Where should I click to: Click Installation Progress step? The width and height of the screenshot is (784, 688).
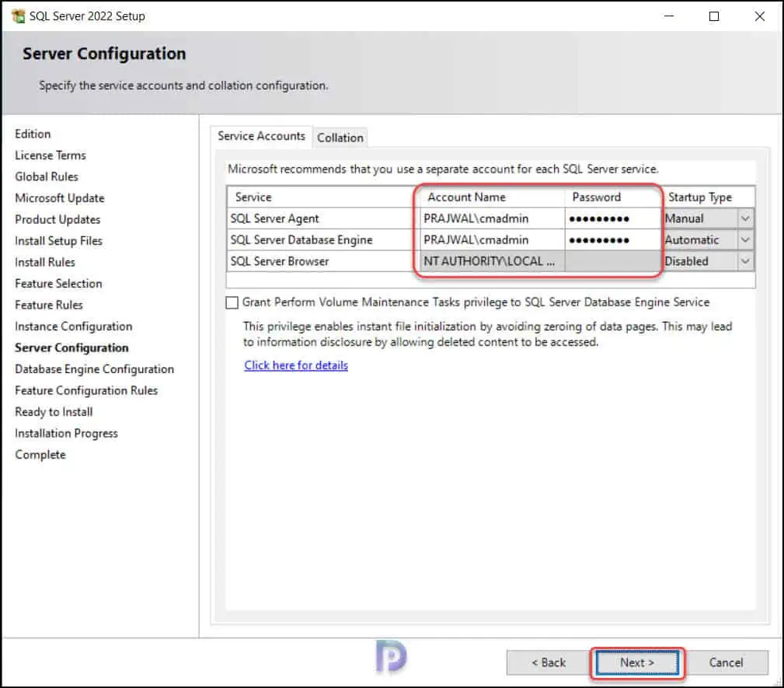(67, 433)
